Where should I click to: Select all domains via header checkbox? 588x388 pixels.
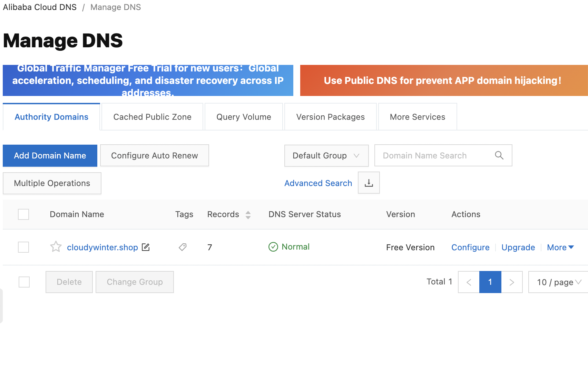23,214
